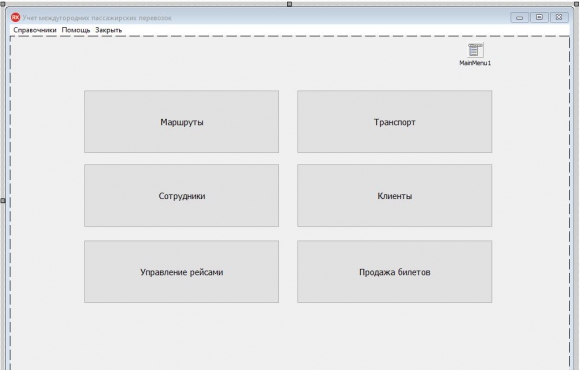Close the form window with X icon
Viewport: 580px width, 370px height.
tap(559, 17)
